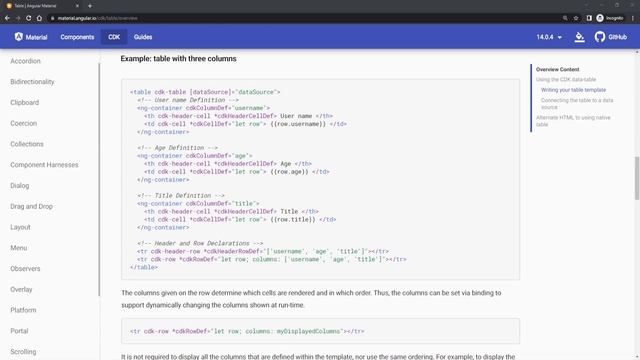
Task: Click the Material home link
Action: pos(31,37)
